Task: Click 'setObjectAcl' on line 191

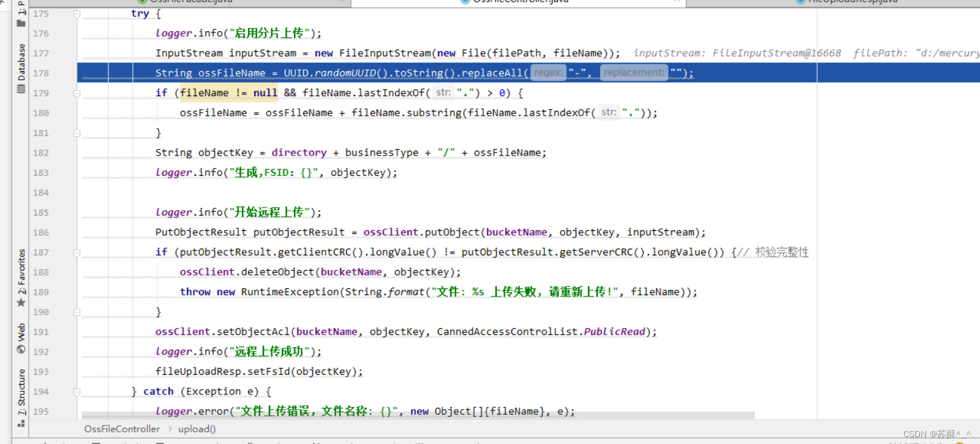Action: pos(253,331)
